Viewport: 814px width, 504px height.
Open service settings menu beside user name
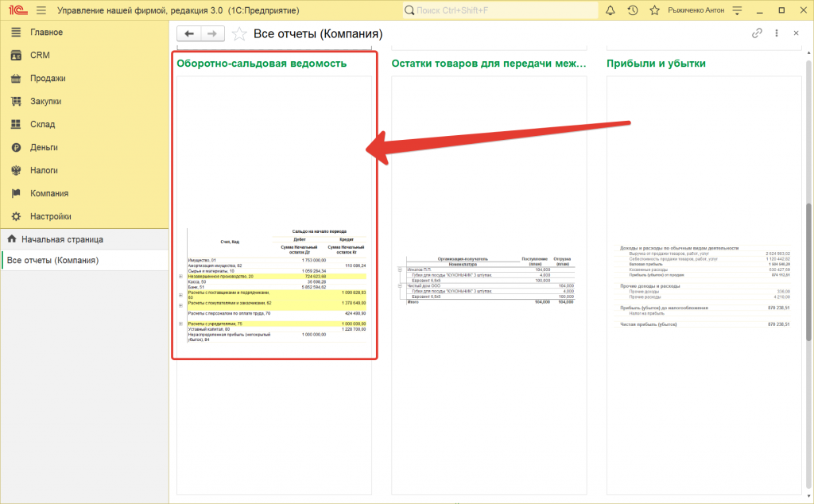[x=738, y=10]
